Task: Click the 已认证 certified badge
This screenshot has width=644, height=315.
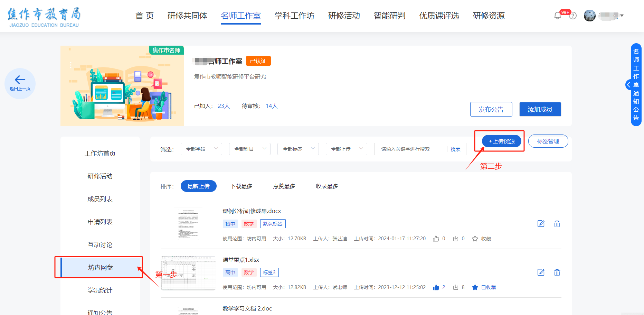Action: [x=258, y=61]
